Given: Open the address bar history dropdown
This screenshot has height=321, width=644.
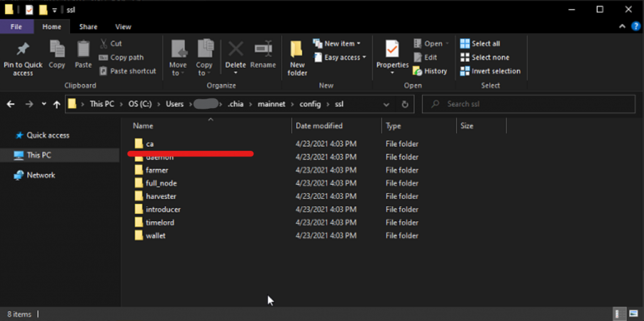Looking at the screenshot, I should coord(387,104).
